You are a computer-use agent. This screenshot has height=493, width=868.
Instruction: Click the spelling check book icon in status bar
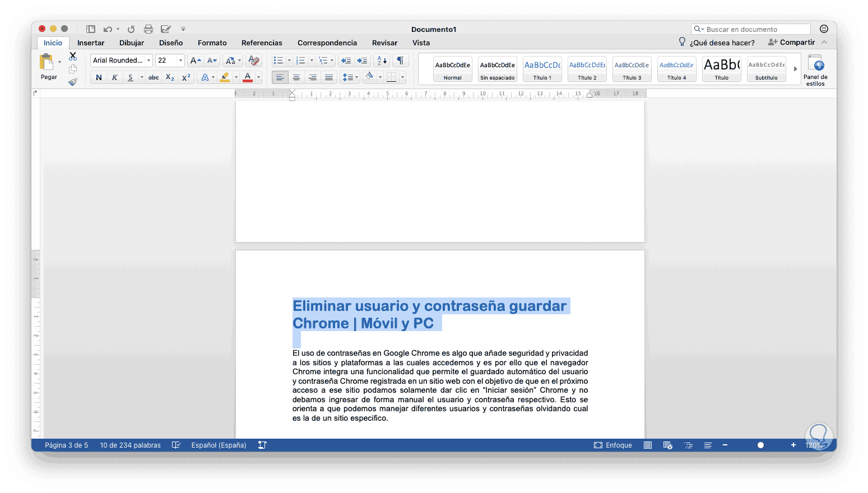176,445
